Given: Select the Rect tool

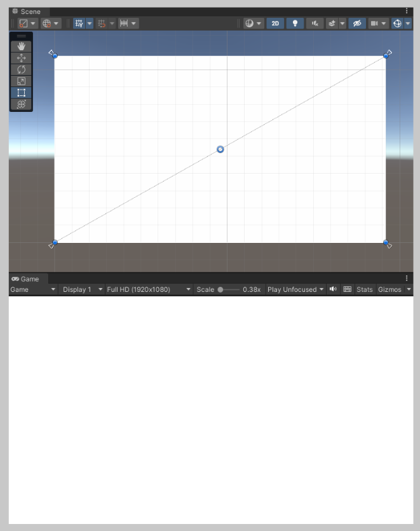Looking at the screenshot, I should click(22, 92).
